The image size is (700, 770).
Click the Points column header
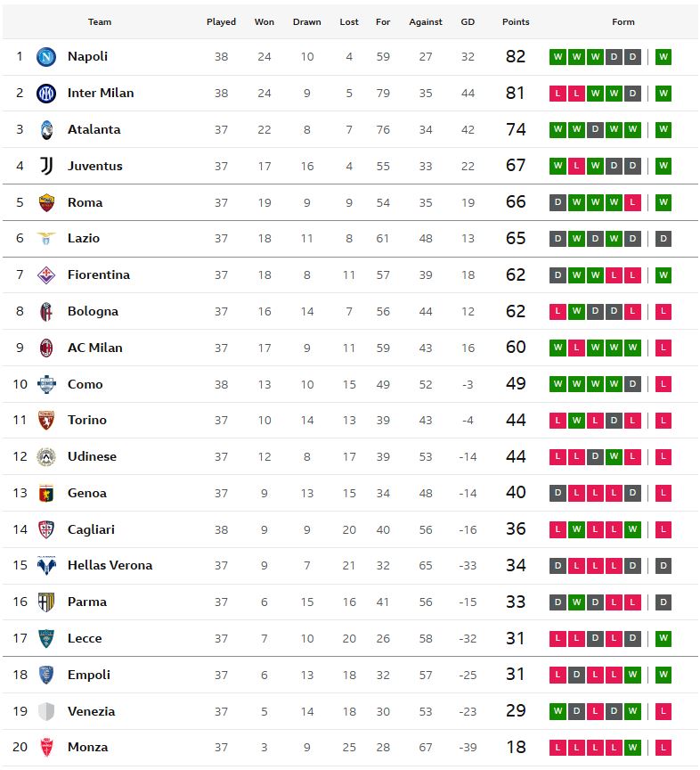(x=516, y=22)
